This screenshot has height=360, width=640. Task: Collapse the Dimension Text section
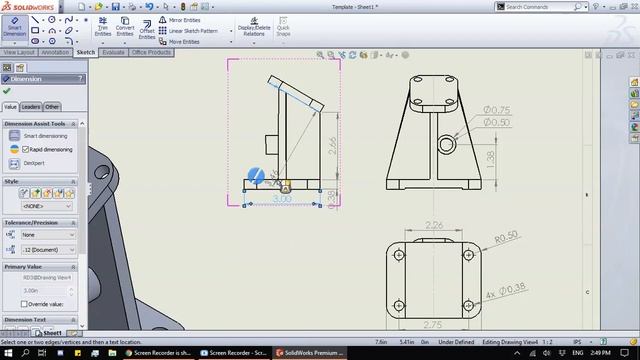pyautogui.click(x=73, y=320)
